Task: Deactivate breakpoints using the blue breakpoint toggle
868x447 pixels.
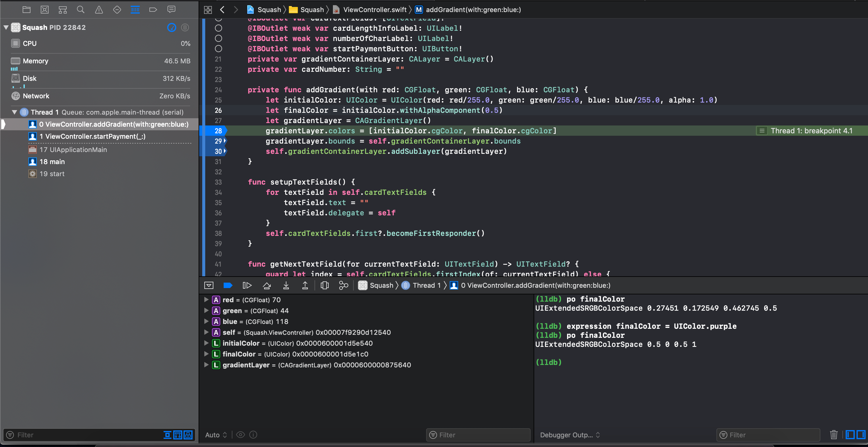Action: point(228,285)
